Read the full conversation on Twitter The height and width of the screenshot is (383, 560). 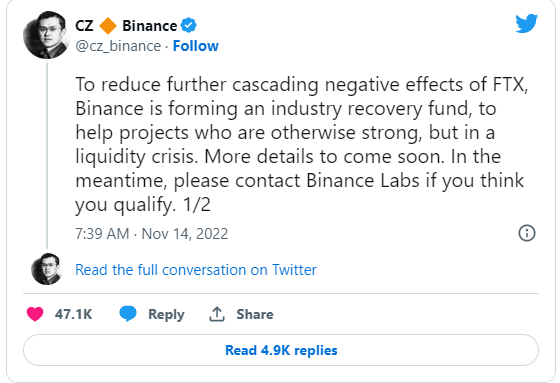click(196, 270)
